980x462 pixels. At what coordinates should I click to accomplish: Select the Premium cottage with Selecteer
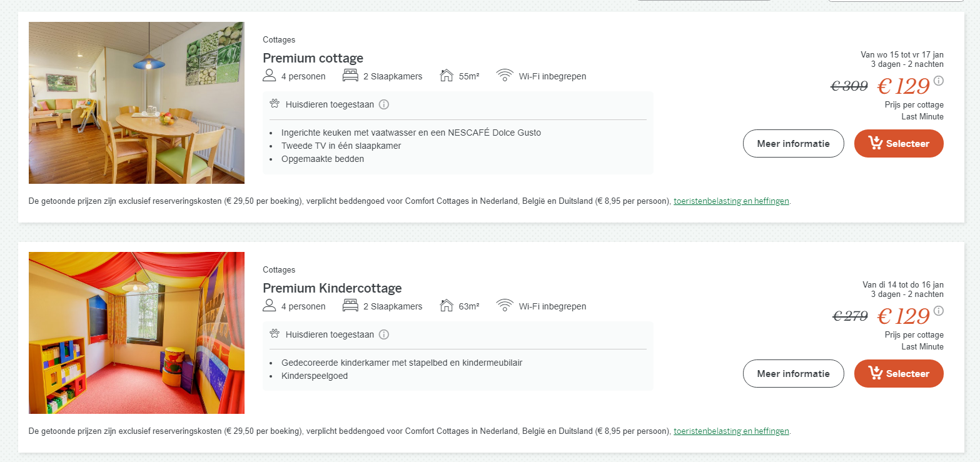tap(899, 143)
